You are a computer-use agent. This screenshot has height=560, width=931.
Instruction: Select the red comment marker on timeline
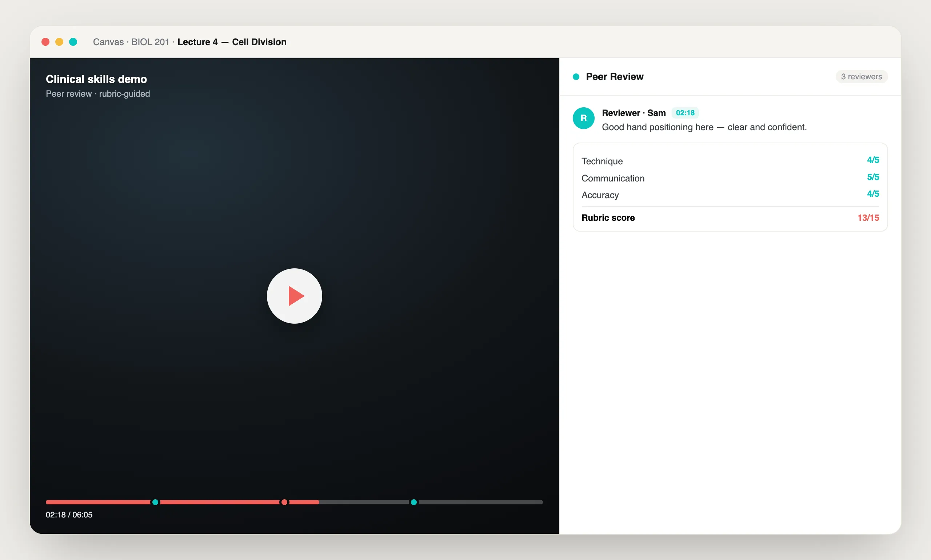click(284, 502)
